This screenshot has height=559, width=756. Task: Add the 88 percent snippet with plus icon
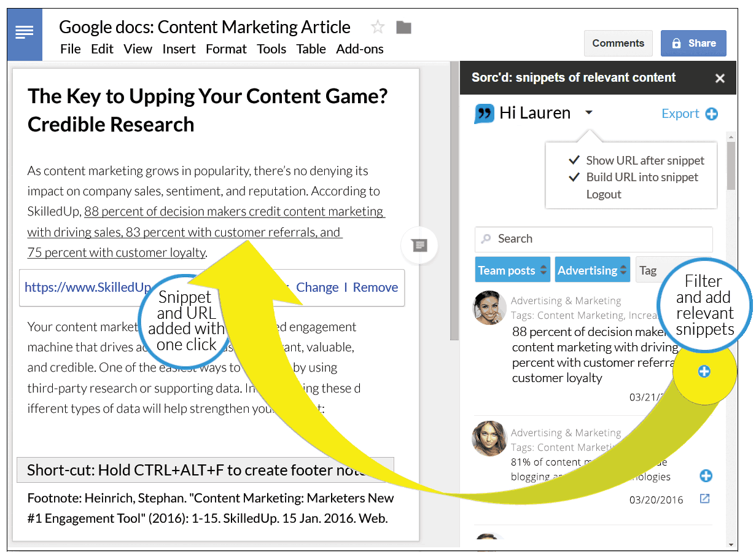click(704, 371)
